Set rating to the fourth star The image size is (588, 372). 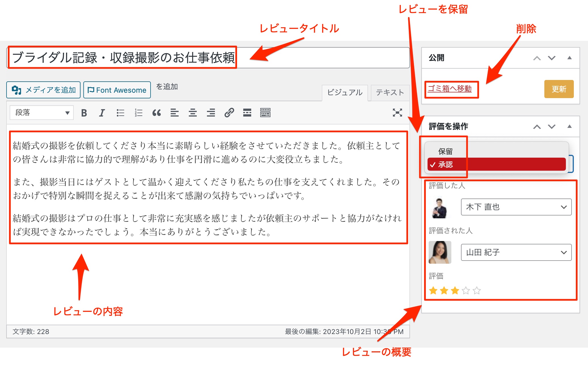(466, 291)
